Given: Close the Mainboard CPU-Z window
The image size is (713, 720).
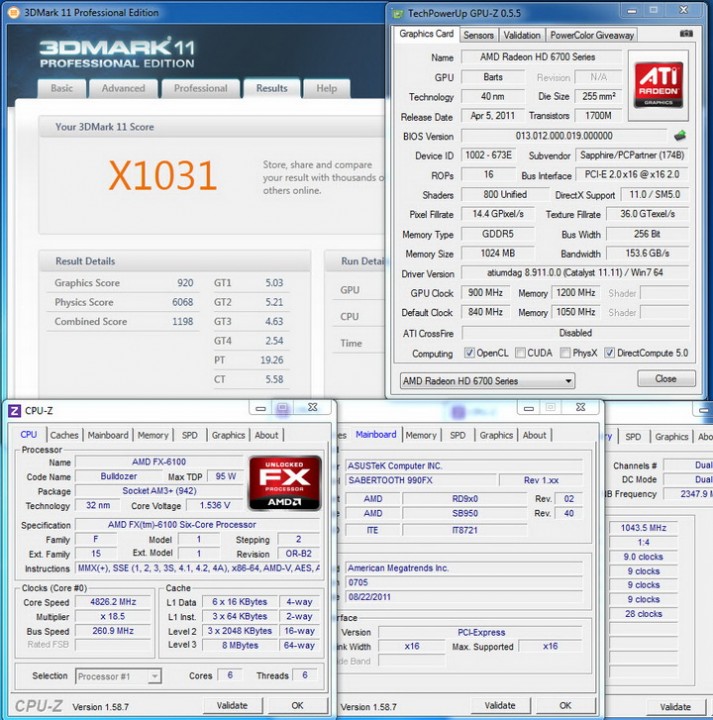Looking at the screenshot, I should (581, 407).
